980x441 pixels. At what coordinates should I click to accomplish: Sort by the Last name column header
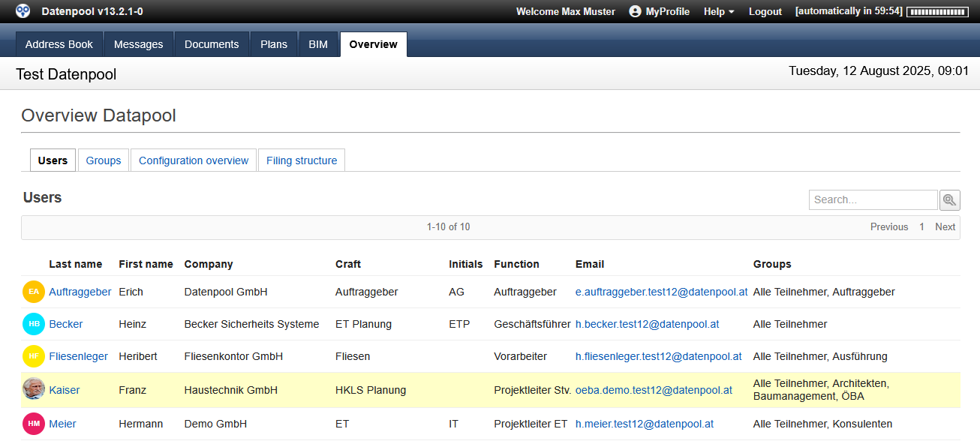pyautogui.click(x=76, y=264)
